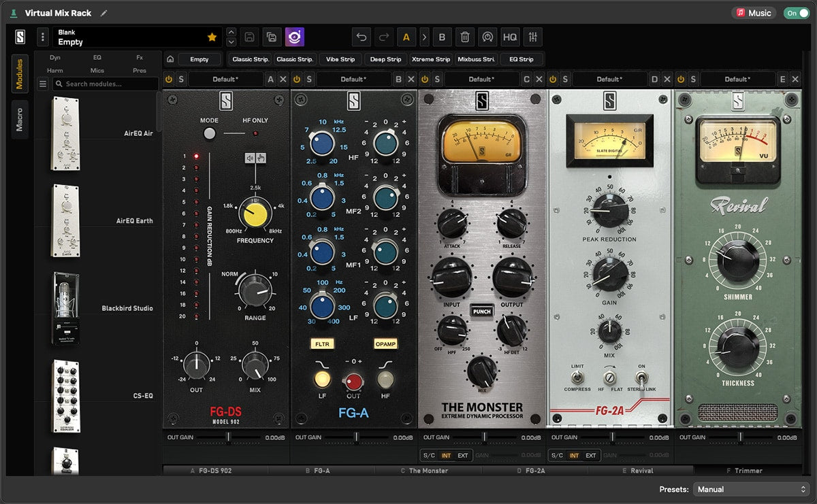Screen dimensions: 817x504
Task: Load the Vibe Strip preset
Action: point(340,59)
